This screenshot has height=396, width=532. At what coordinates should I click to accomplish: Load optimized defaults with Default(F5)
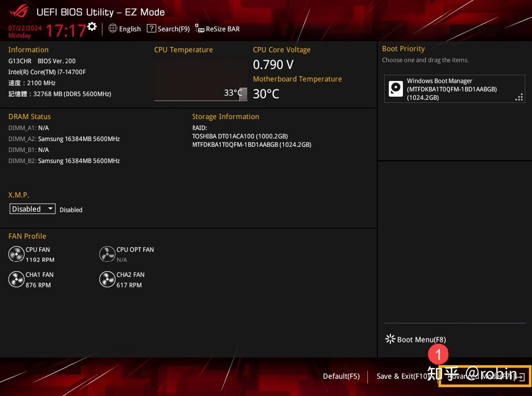click(x=341, y=376)
